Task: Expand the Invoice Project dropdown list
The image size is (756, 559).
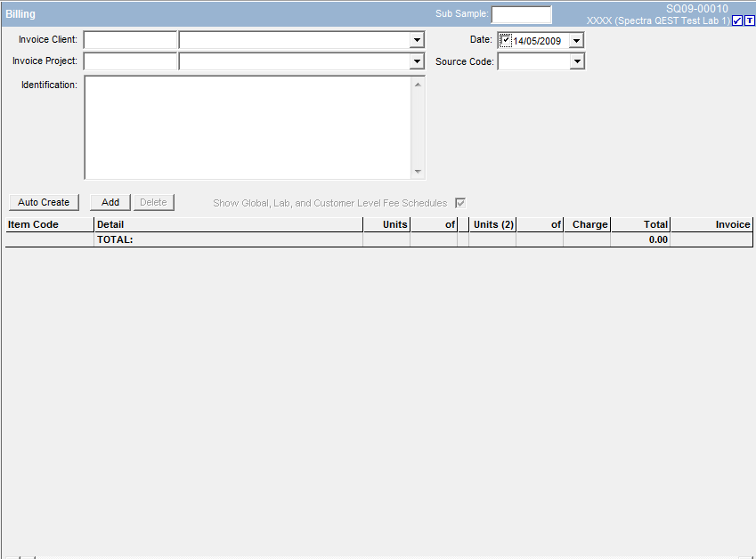Action: coord(417,61)
